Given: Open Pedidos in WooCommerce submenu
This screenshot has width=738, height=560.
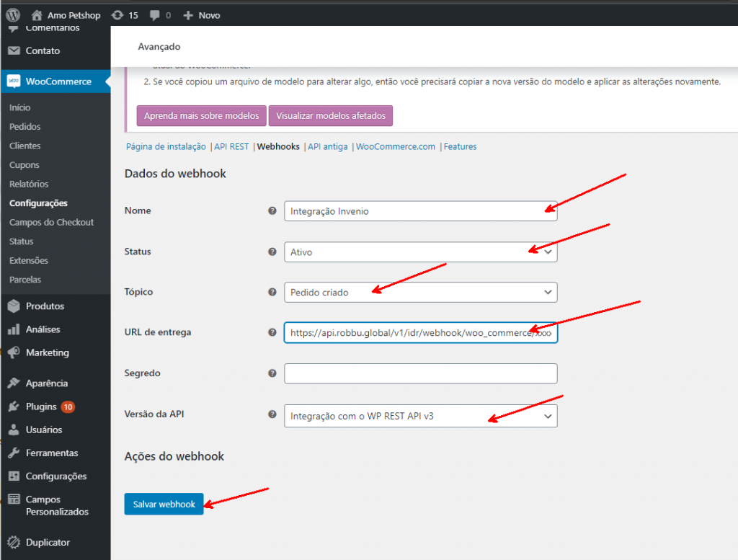Looking at the screenshot, I should 25,127.
